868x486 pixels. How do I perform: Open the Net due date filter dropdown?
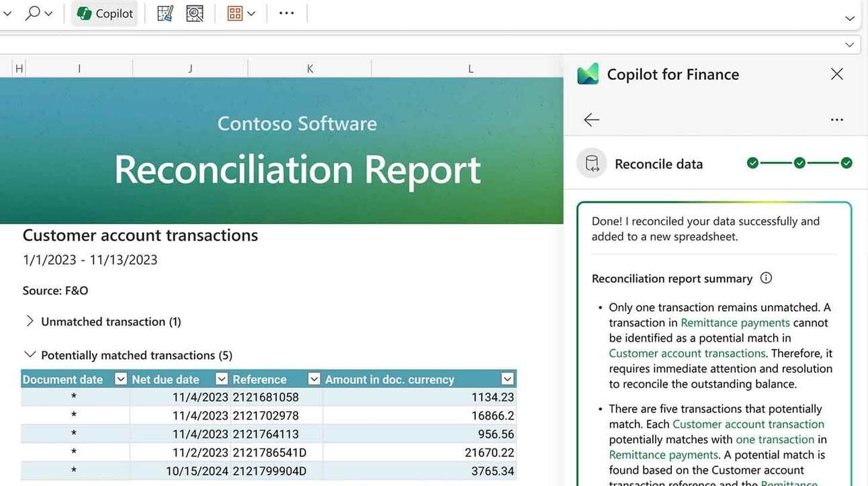[222, 379]
